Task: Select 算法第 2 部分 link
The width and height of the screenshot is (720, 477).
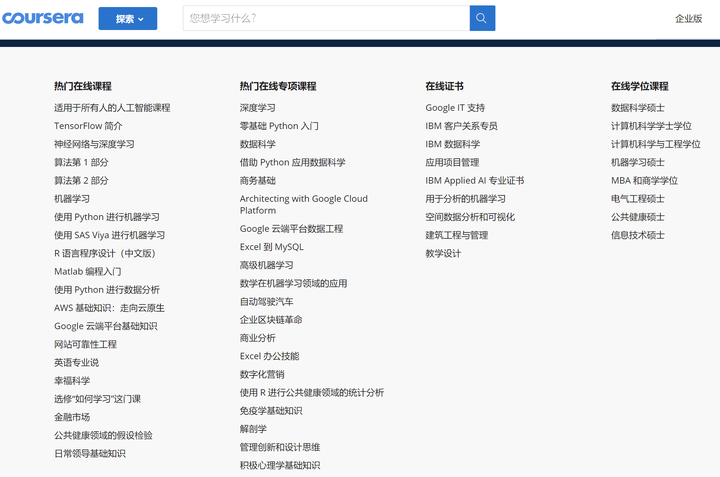Action: point(81,180)
